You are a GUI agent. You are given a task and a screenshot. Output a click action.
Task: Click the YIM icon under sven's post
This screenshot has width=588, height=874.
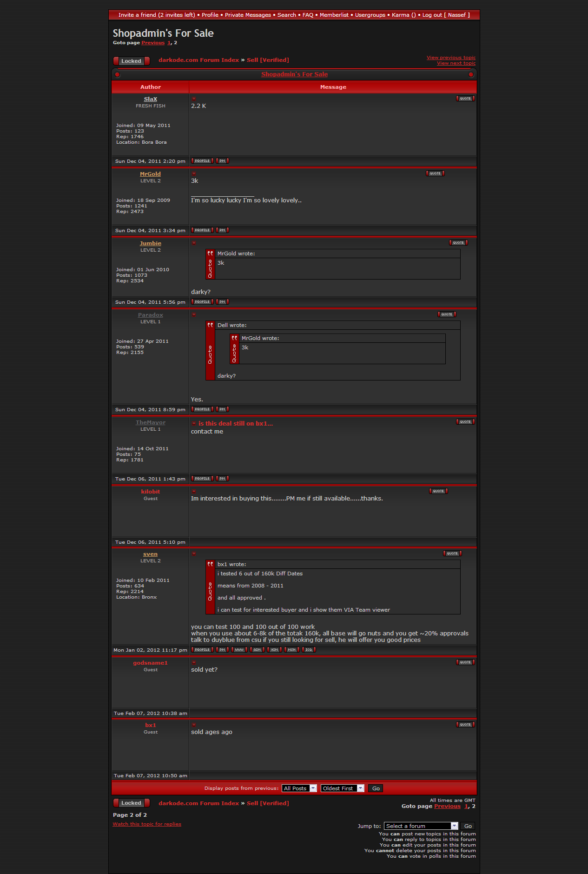coord(274,650)
